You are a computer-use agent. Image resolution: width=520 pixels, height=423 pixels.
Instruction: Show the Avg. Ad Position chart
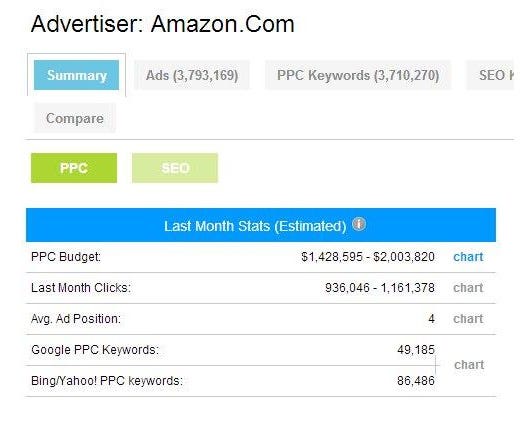468,319
